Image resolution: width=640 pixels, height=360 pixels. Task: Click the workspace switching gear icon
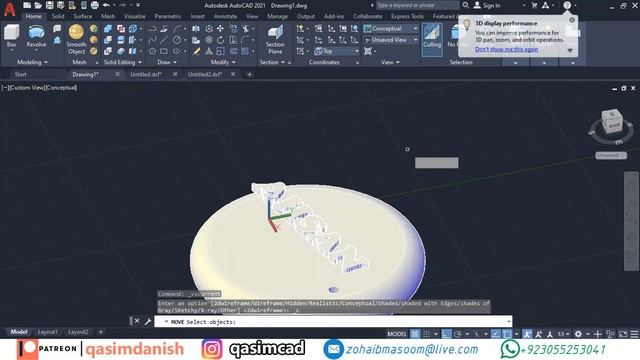click(x=578, y=334)
